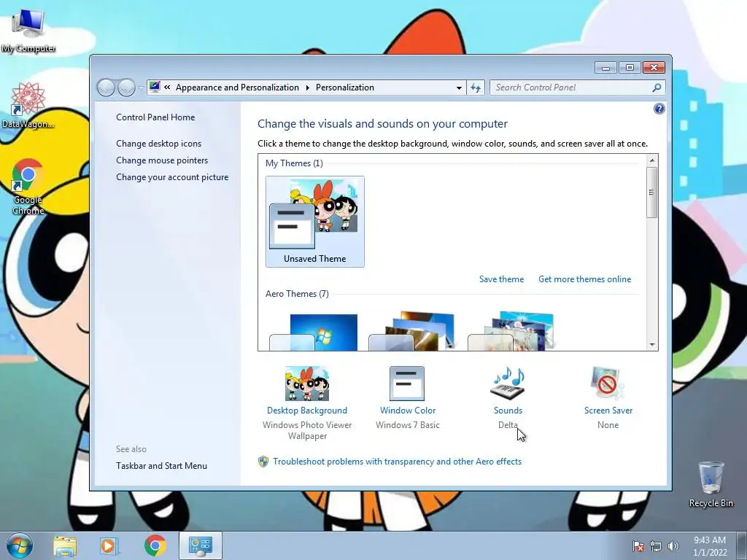Open the Sounds music-notes icon
Viewport: 747px width, 560px height.
tap(508, 384)
